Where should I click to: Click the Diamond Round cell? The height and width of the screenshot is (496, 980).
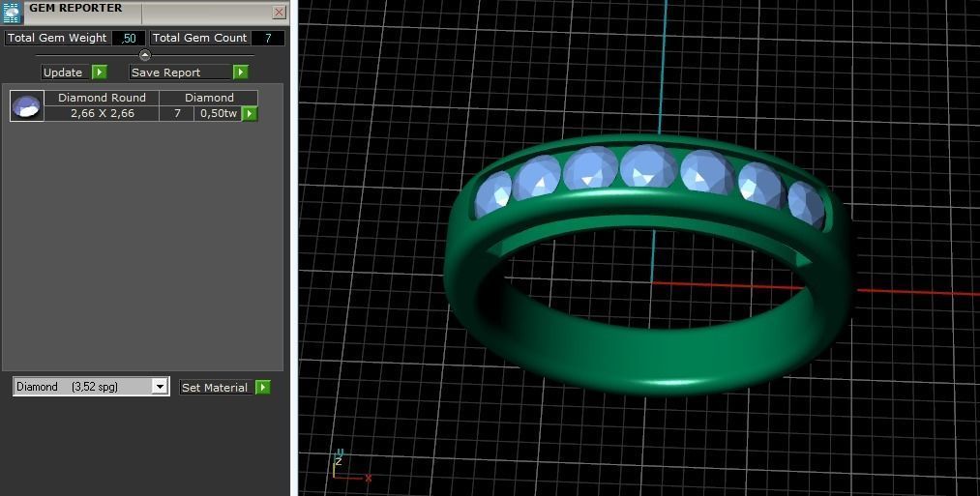pos(102,98)
